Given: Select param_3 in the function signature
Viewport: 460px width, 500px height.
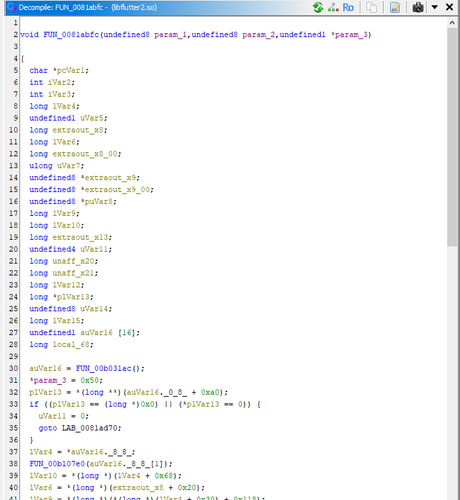Looking at the screenshot, I should [351, 35].
